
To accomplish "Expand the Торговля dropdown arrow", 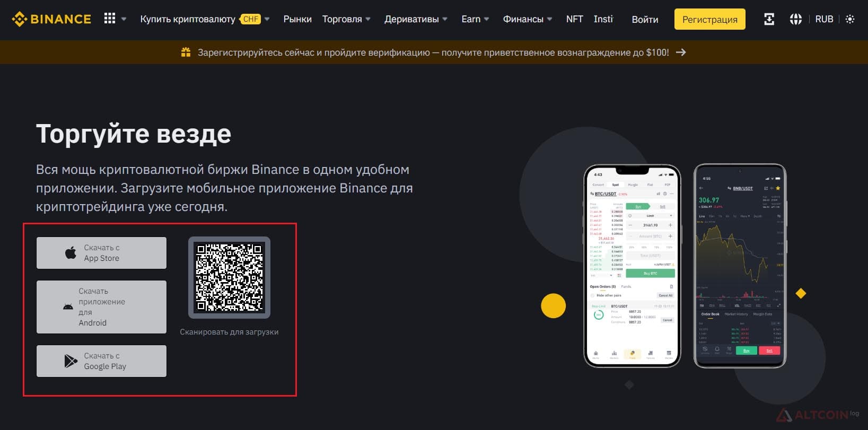I will pos(368,19).
